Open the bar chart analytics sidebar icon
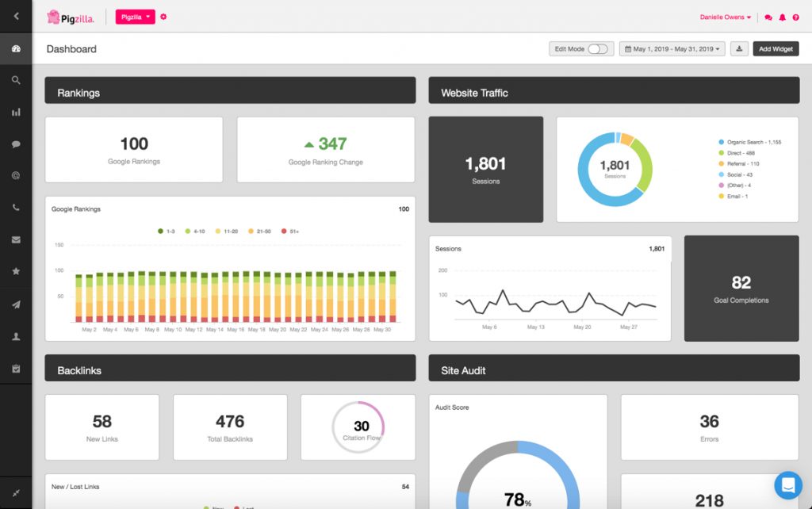This screenshot has width=812, height=509. point(16,112)
